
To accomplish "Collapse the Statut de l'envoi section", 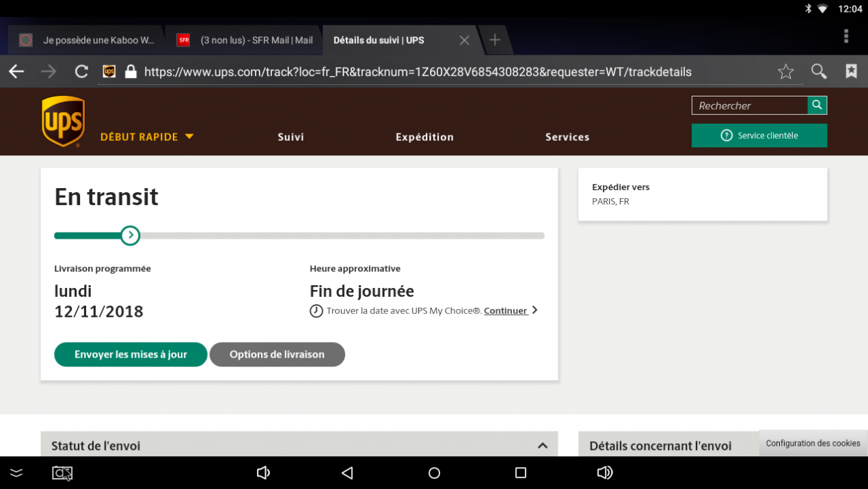I will click(543, 446).
